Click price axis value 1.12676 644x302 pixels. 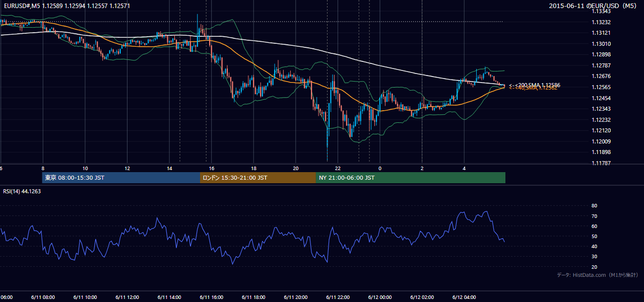602,76
